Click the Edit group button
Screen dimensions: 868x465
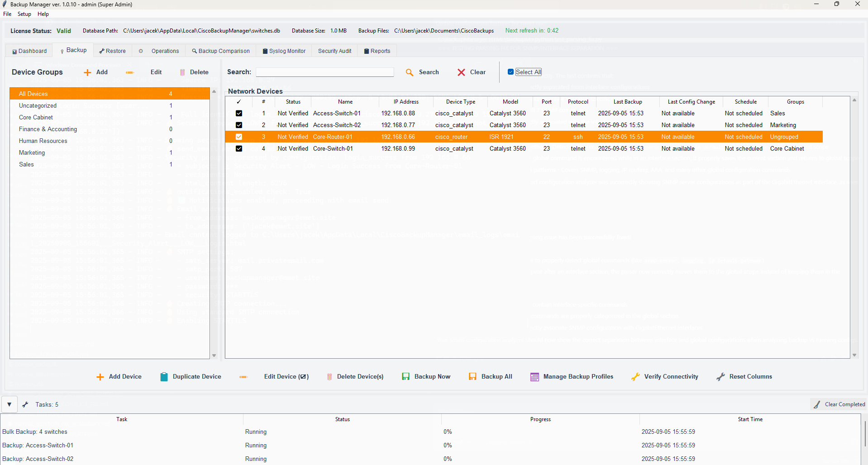click(156, 72)
